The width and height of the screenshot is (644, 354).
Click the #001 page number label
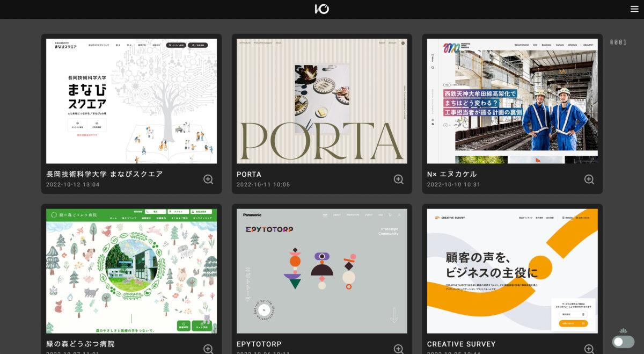click(x=618, y=42)
